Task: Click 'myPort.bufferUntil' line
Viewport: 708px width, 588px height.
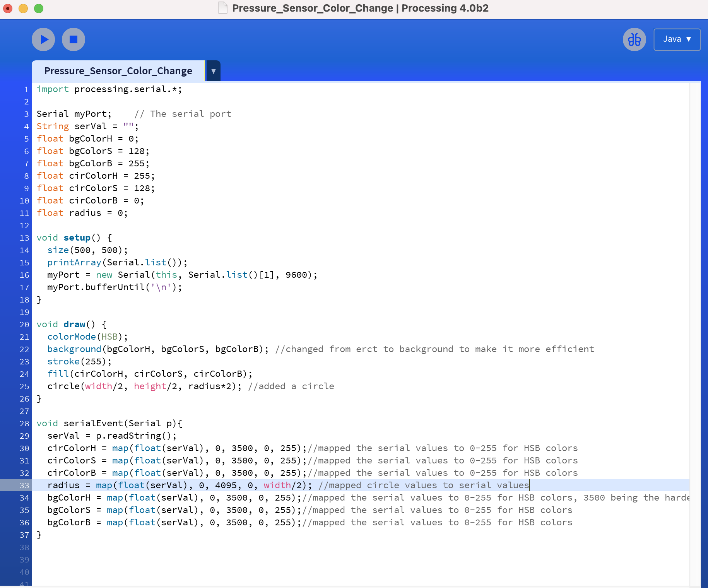Action: point(115,287)
